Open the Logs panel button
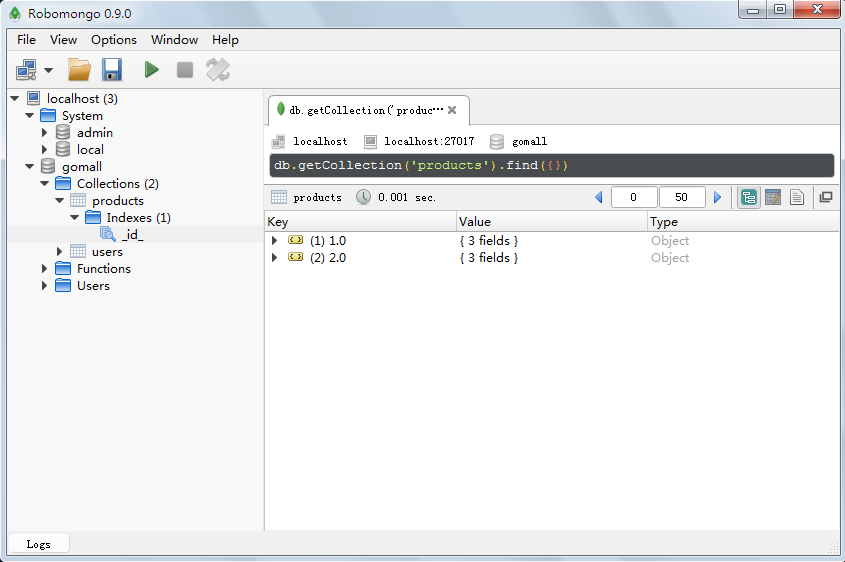Screen dimensions: 845x562 (39, 544)
